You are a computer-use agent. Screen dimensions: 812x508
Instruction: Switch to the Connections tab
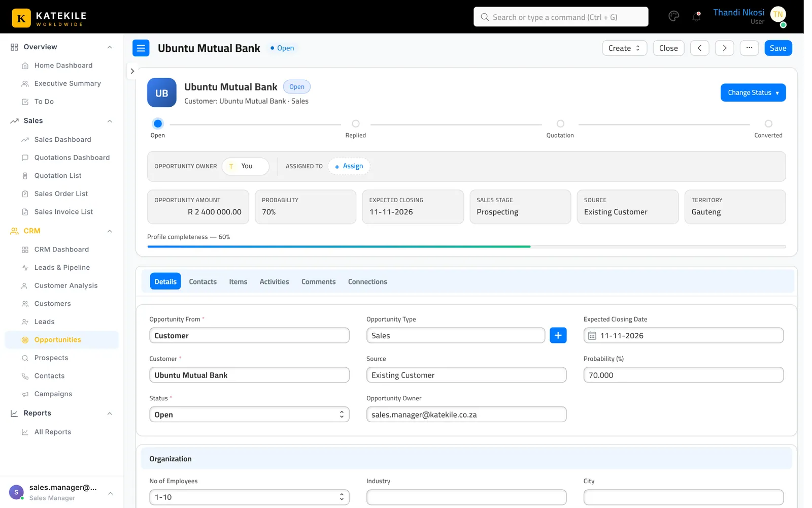tap(367, 281)
